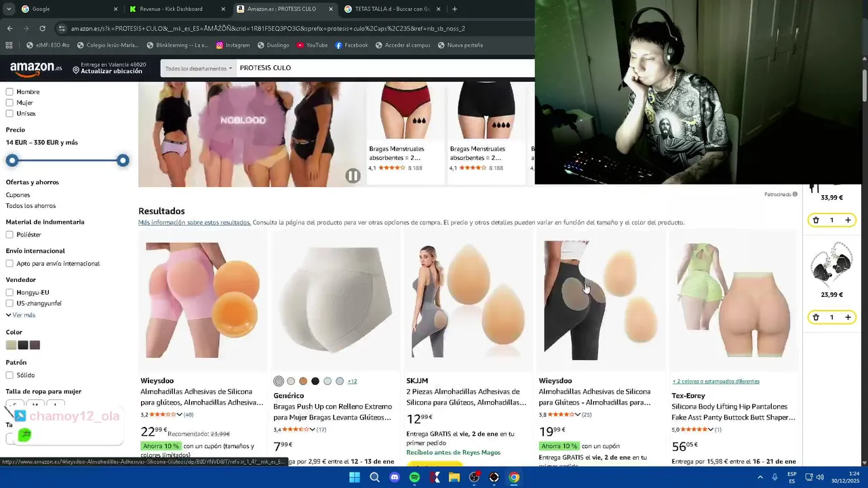Select the Amazon.es PROTESIS CULO tab
This screenshot has height=488, width=868.
coord(285,9)
